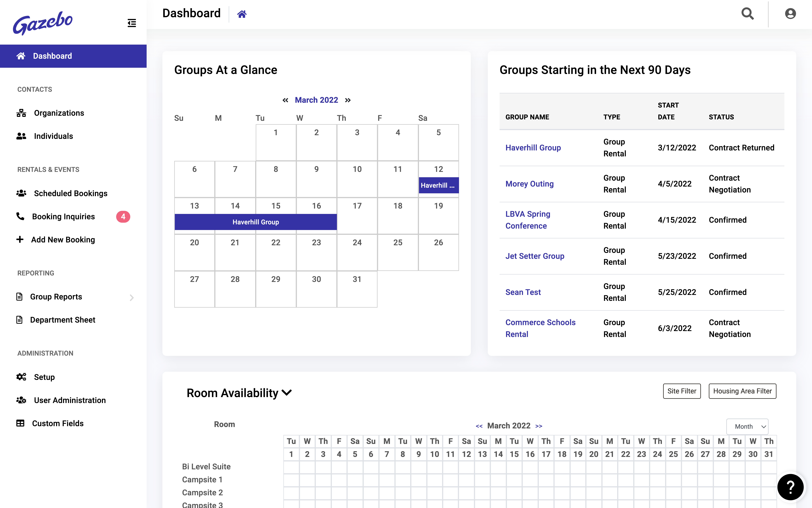Go to next month in Room Availability
Screen dimensions: 812x508
[539, 426]
